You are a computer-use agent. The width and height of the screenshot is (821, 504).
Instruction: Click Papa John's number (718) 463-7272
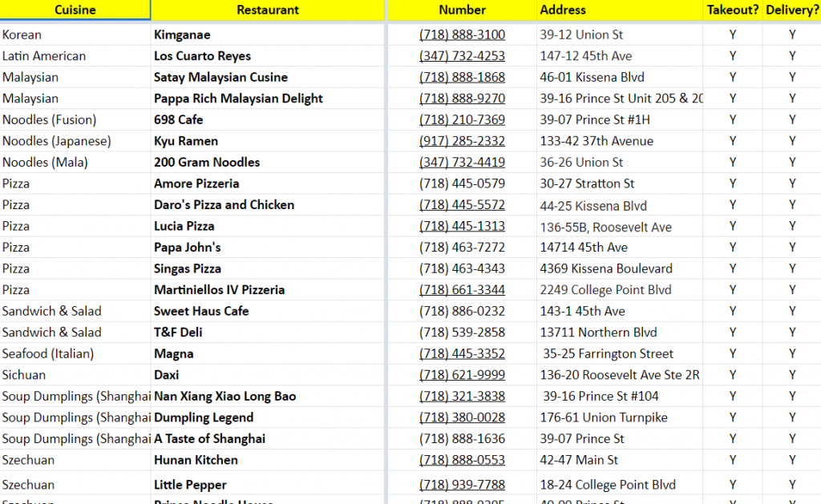point(462,248)
